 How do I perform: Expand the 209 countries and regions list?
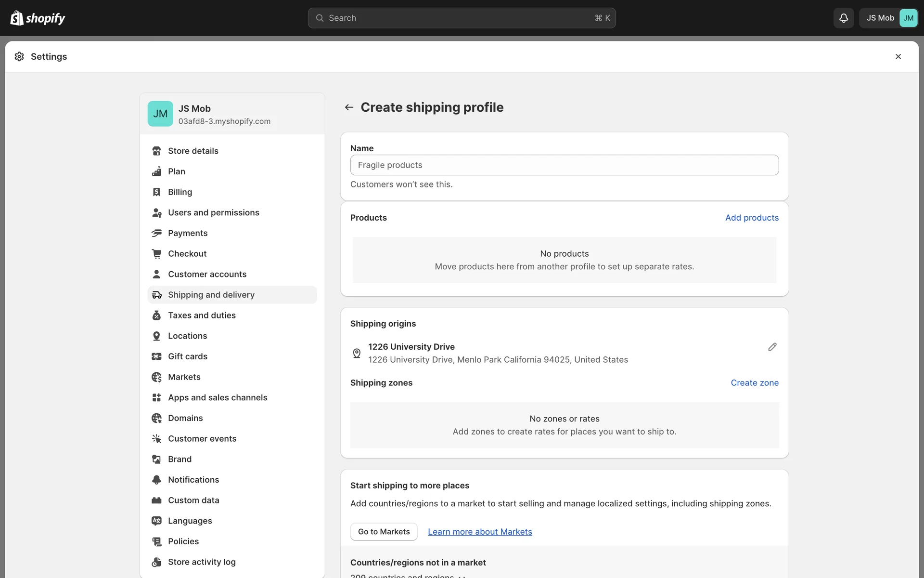tap(407, 576)
